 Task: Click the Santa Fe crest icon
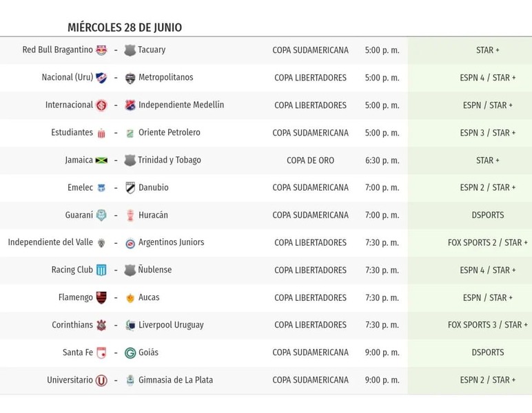point(101,352)
